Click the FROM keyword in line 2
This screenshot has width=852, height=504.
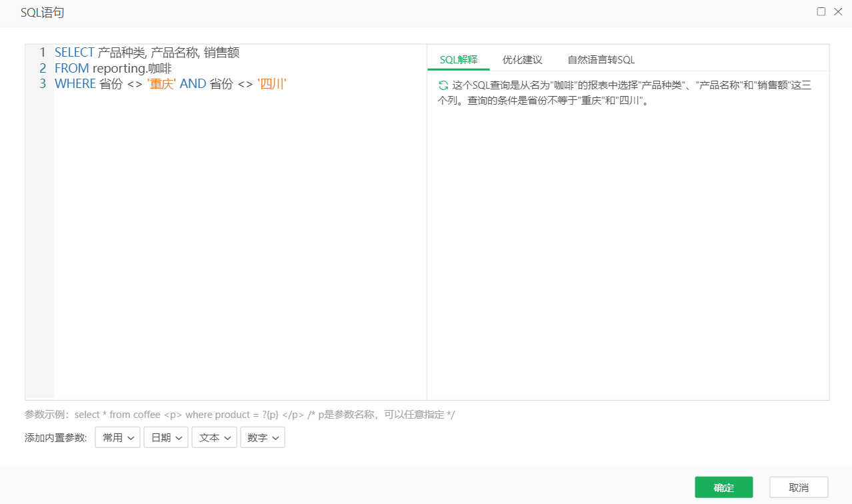coord(72,68)
